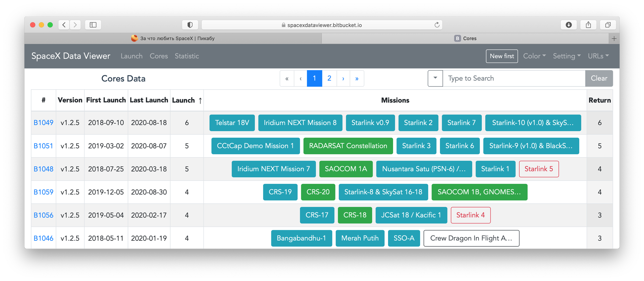Screen dimensions: 644x281
Task: Click the address bar showing spacexdataviewer.bitbucket.io
Action: (322, 25)
